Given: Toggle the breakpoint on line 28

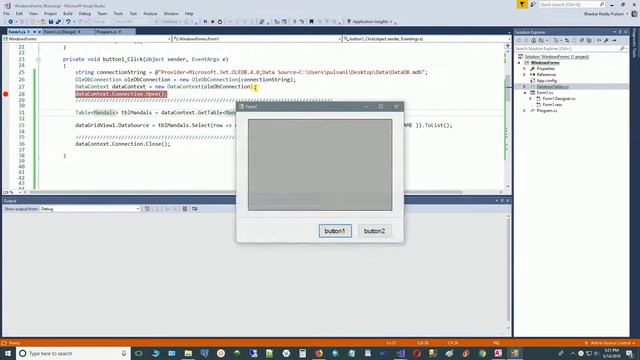Looking at the screenshot, I should point(6,94).
